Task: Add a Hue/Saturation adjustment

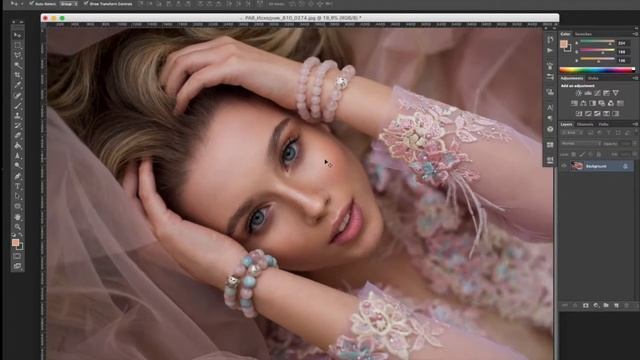Action: tap(574, 103)
